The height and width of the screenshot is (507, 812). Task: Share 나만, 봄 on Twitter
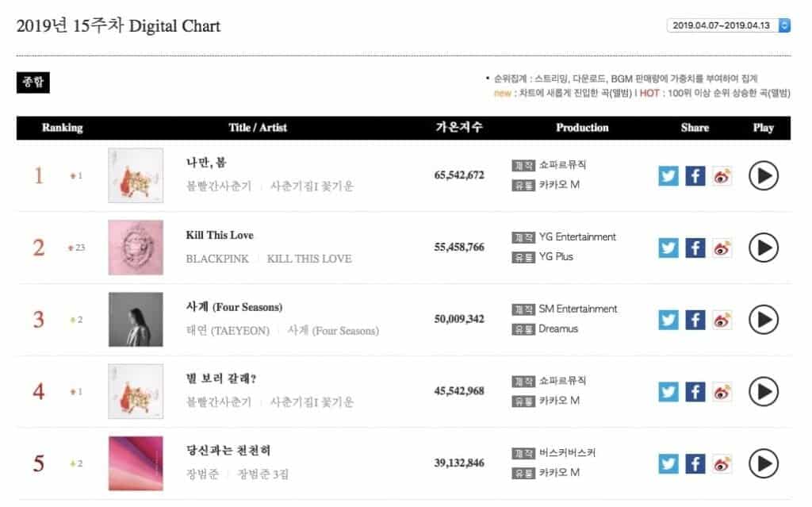click(668, 175)
